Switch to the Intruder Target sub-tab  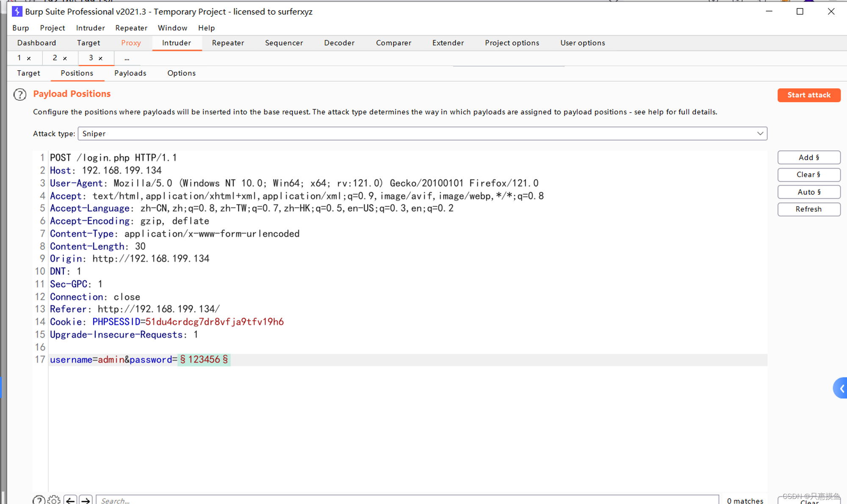(28, 73)
